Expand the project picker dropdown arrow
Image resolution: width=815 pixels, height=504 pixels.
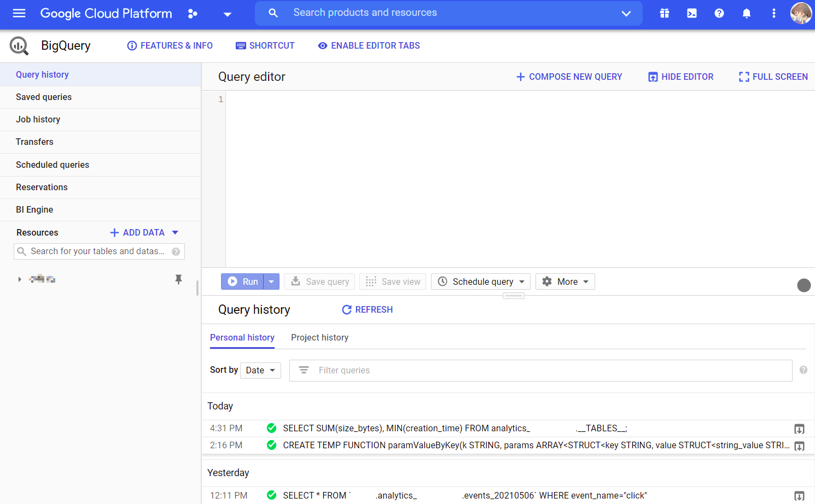pyautogui.click(x=228, y=14)
